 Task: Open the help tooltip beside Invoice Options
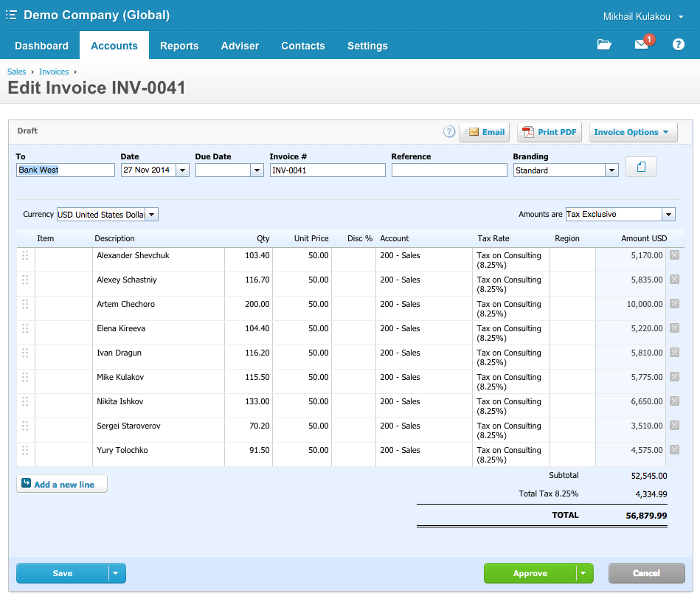[x=449, y=132]
